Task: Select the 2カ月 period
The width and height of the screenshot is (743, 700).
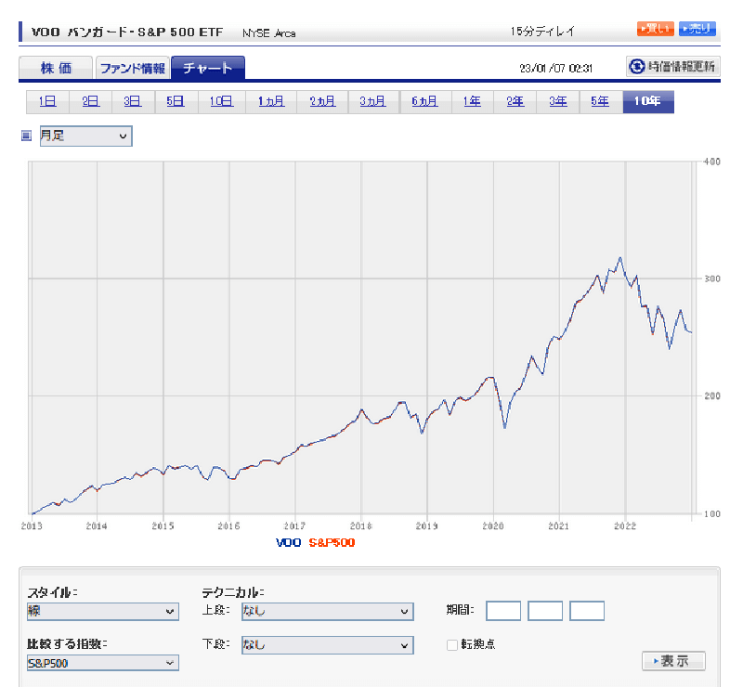Action: pos(322,101)
